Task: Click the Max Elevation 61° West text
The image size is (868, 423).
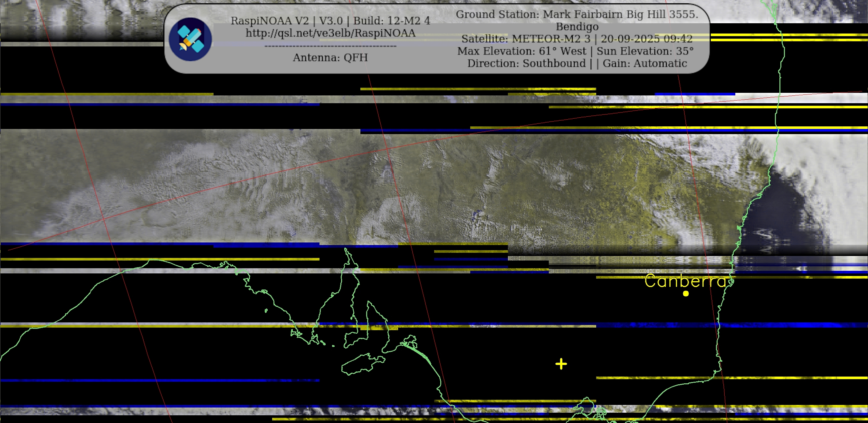Action: coord(522,51)
